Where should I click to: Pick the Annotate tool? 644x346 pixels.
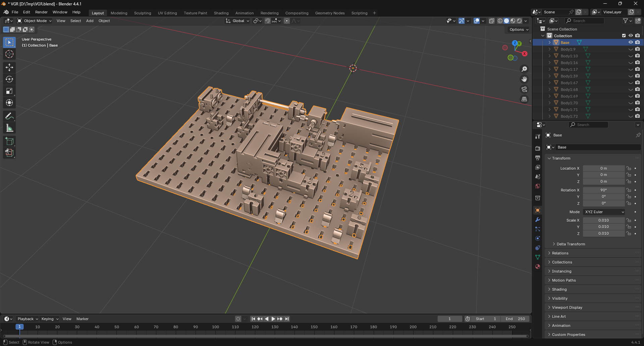tap(9, 116)
